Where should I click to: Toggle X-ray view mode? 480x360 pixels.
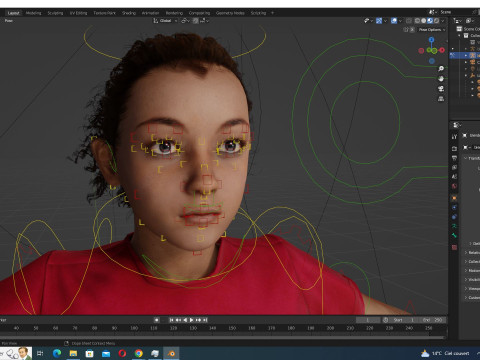[409, 21]
